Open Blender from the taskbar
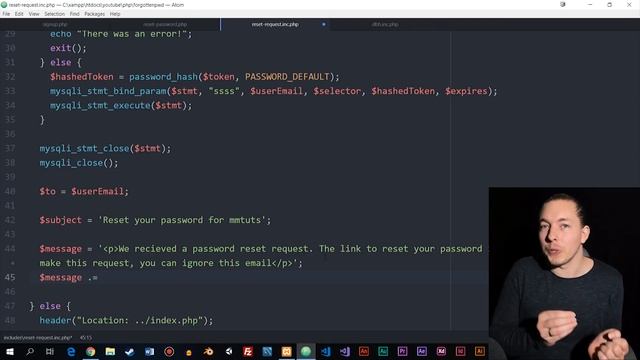 (x=208, y=351)
